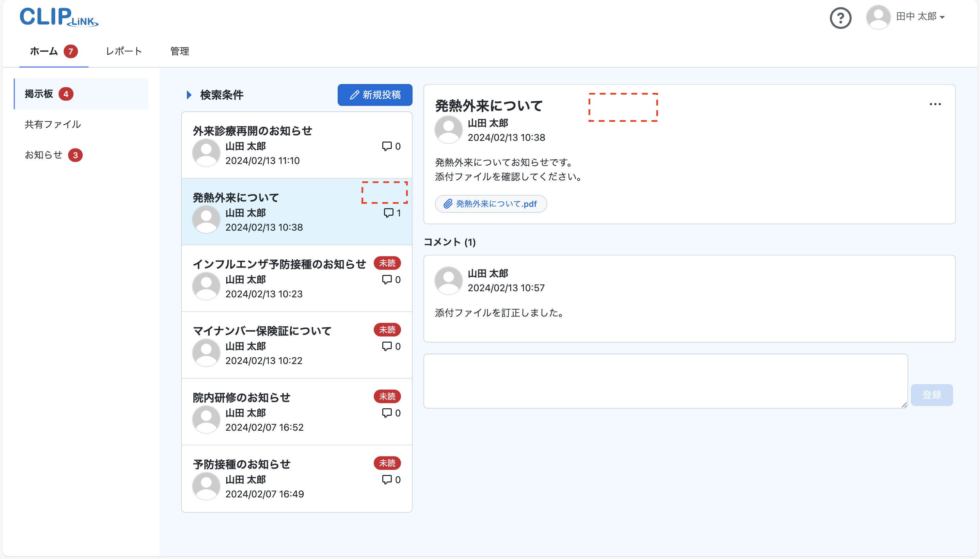The height and width of the screenshot is (559, 980).
Task: Click the 未読 badge on 院内研修のお知らせ
Action: (387, 396)
